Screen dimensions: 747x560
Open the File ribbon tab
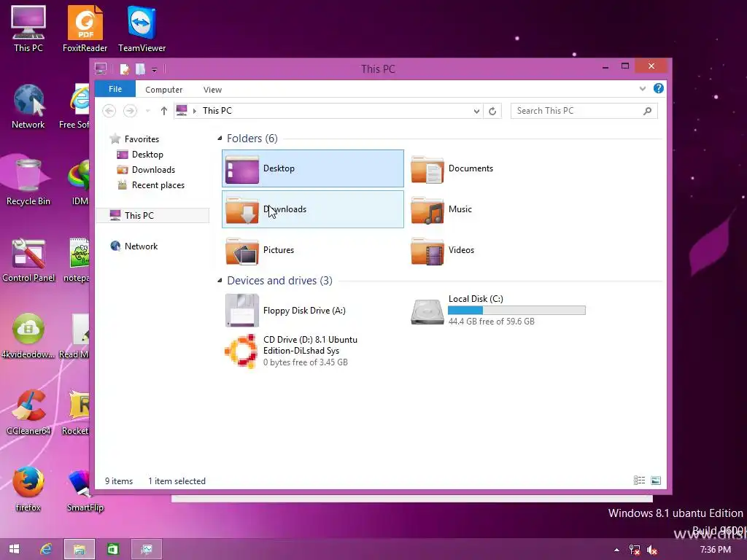click(115, 89)
